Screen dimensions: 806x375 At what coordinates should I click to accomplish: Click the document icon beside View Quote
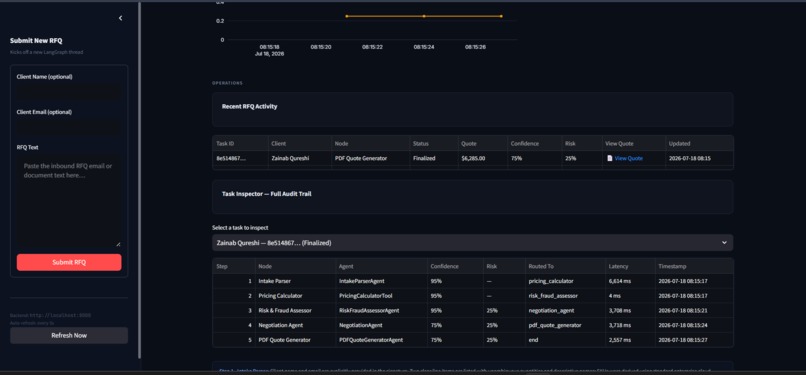(610, 158)
